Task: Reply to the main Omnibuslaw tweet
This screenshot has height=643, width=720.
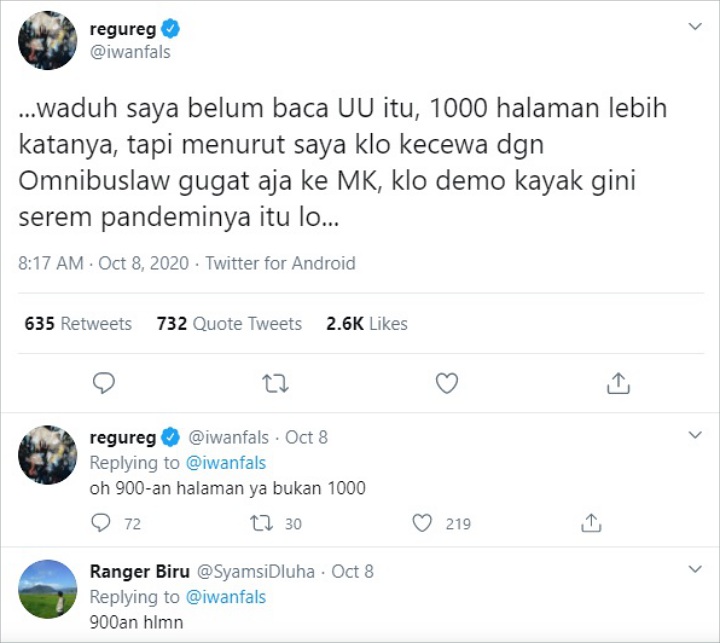Action: 104,383
